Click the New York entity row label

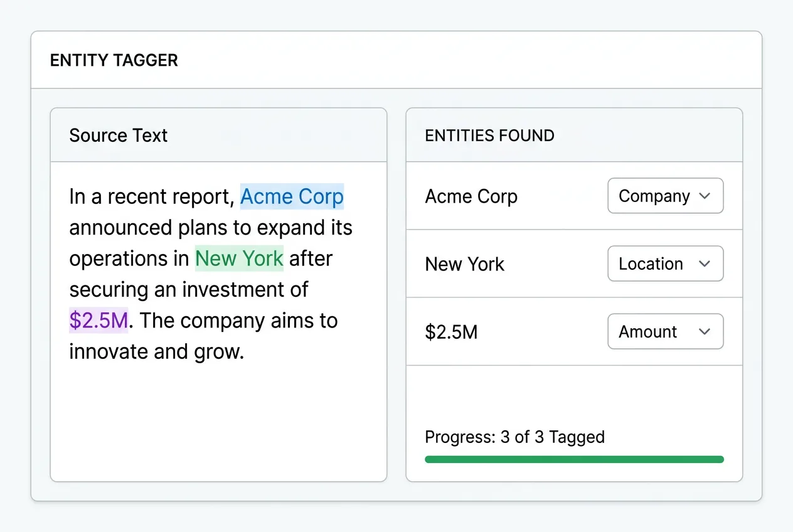(465, 263)
